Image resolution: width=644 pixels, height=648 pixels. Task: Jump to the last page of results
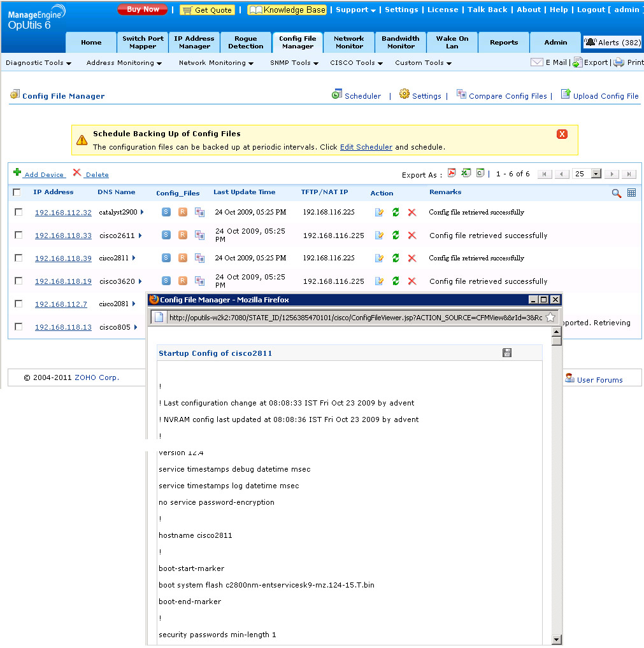[629, 174]
